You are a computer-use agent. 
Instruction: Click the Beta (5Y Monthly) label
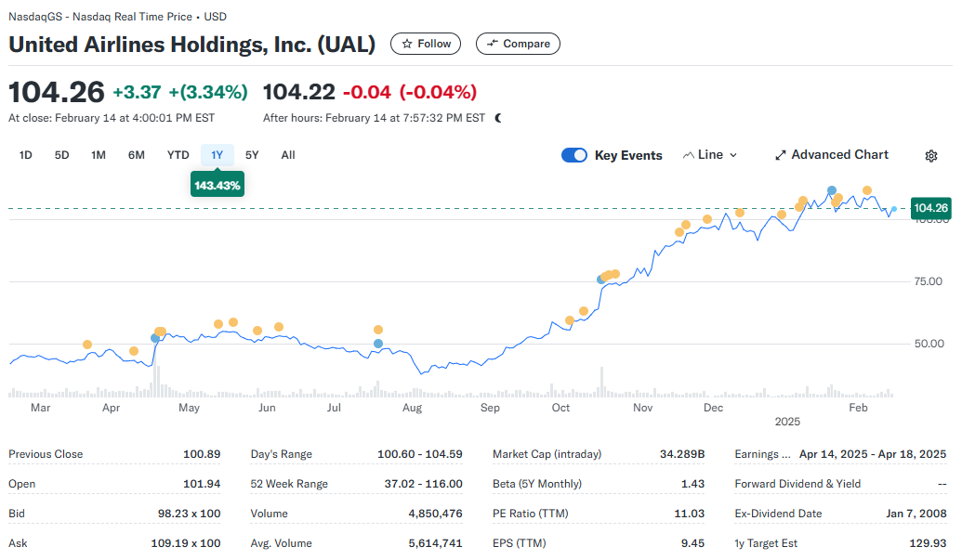click(x=537, y=484)
